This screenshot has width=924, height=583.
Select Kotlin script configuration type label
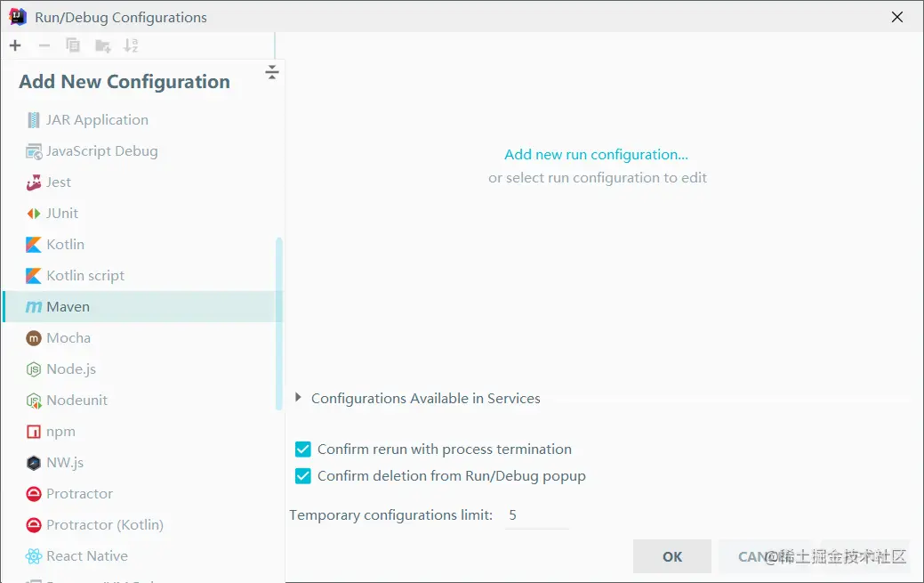(x=85, y=276)
